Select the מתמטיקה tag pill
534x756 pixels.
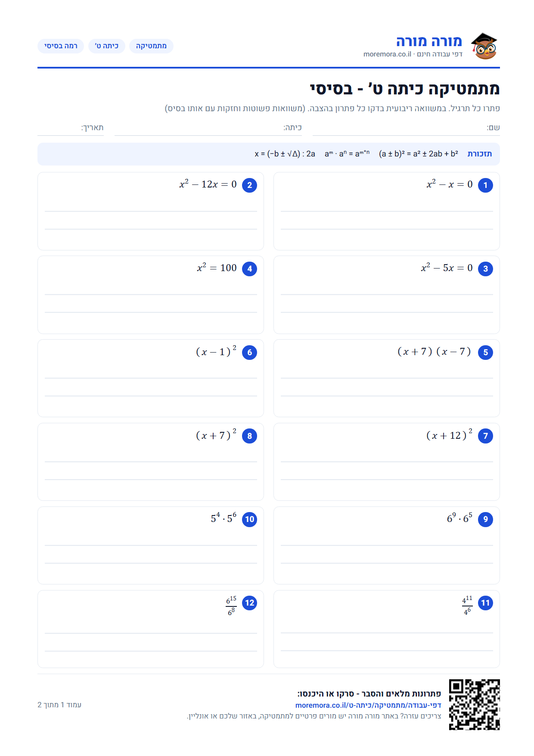pos(151,46)
